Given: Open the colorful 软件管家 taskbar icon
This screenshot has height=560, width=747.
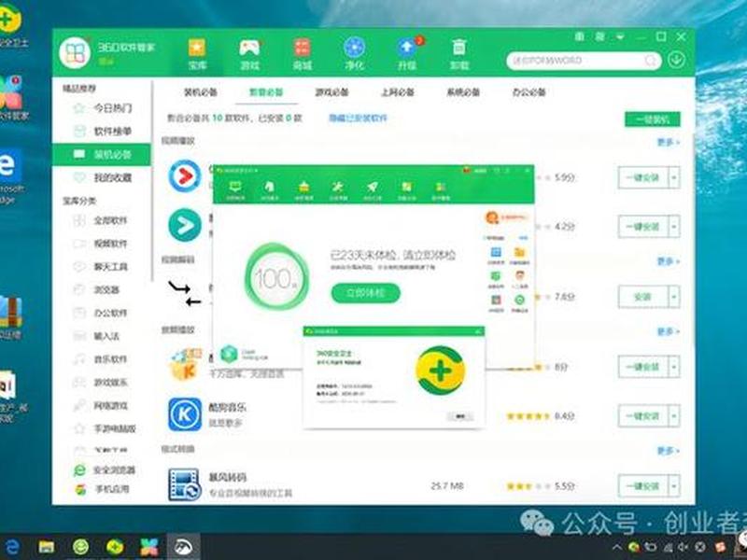Looking at the screenshot, I should pos(148,547).
